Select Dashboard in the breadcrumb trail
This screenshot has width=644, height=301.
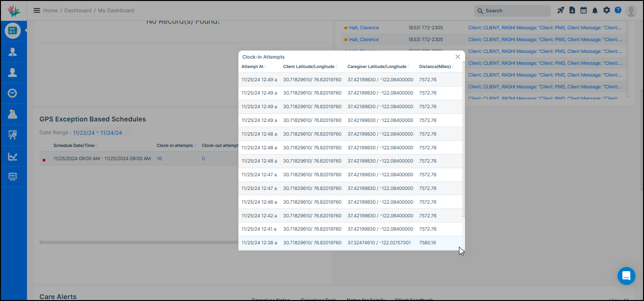78,10
